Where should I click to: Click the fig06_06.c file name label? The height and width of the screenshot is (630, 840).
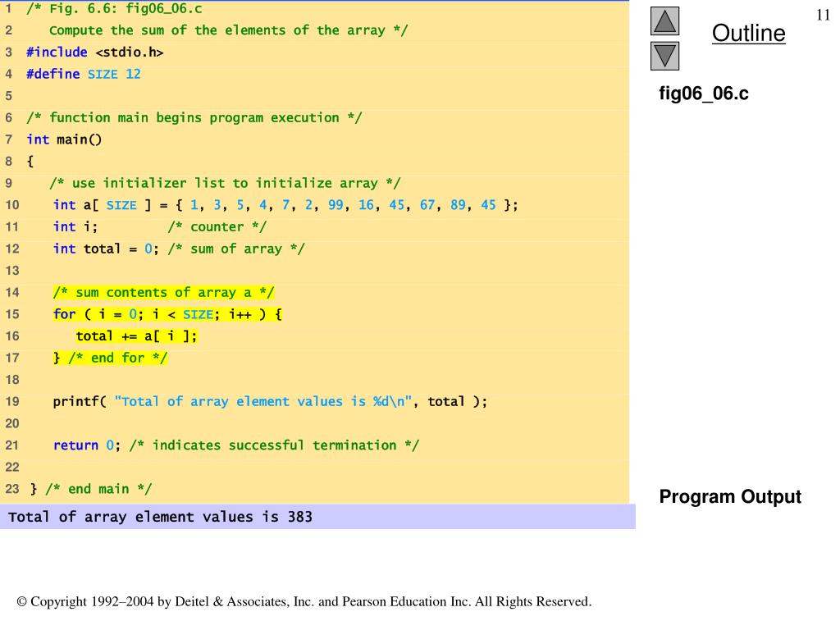[704, 94]
